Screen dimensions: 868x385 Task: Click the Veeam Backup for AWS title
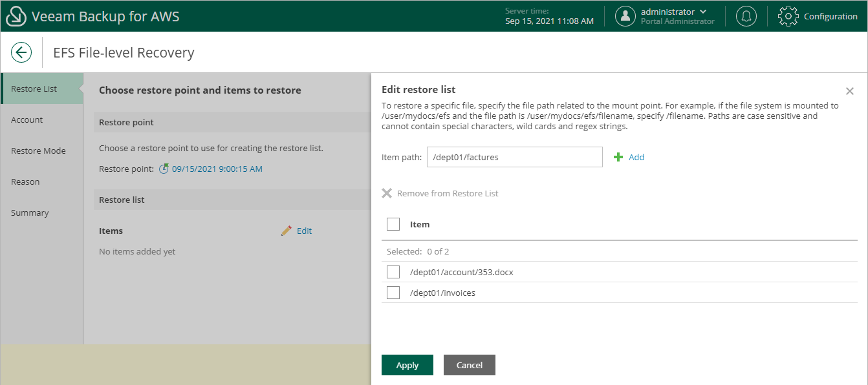coord(105,16)
